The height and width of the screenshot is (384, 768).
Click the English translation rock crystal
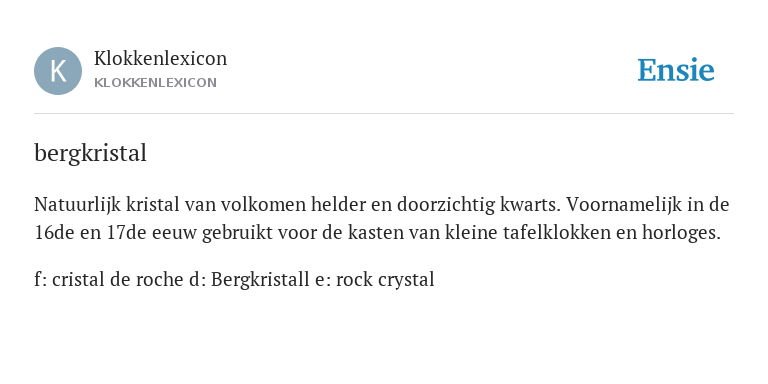pyautogui.click(x=385, y=280)
